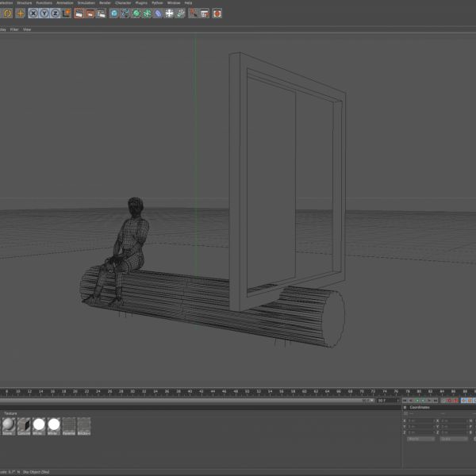
Task: Toggle the X-axis lock
Action: 33,13
